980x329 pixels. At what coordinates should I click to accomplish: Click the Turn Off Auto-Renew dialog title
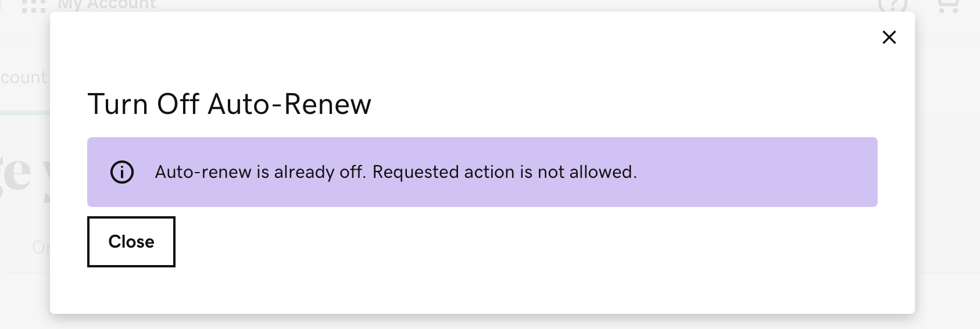[229, 105]
